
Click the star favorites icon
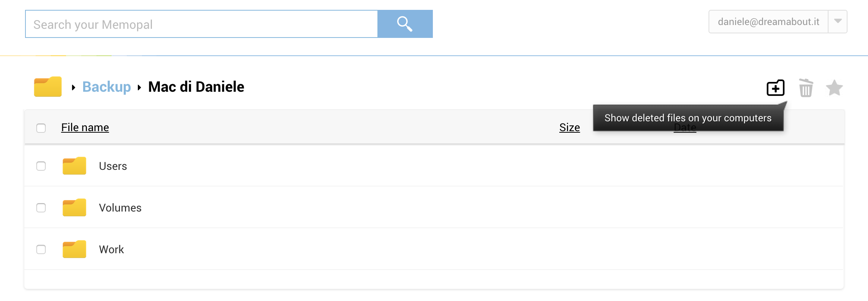(x=834, y=88)
